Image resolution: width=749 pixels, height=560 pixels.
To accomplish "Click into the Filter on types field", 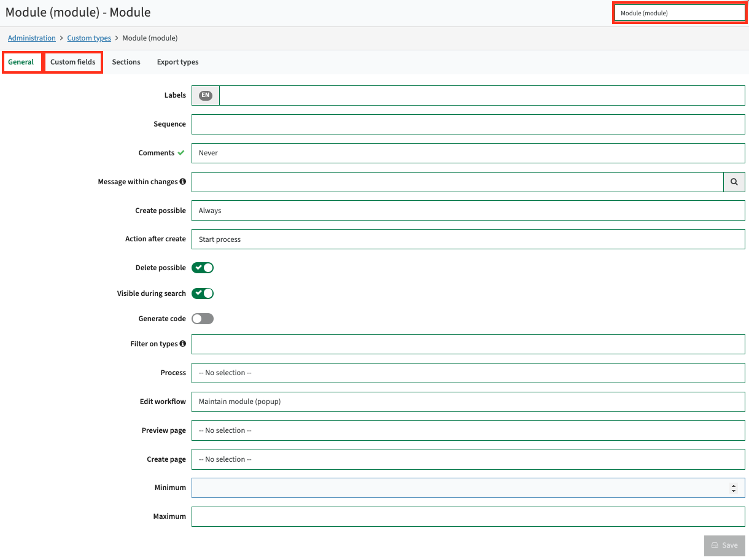I will pyautogui.click(x=468, y=344).
